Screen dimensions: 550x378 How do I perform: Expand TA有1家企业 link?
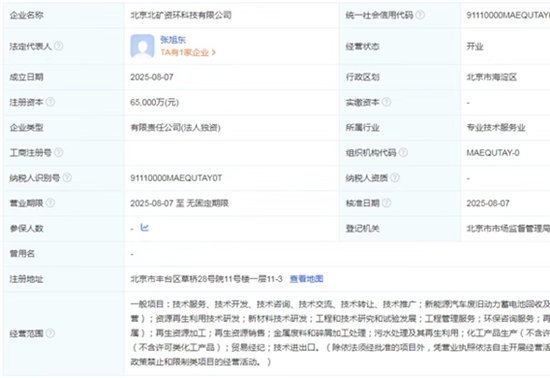click(188, 53)
